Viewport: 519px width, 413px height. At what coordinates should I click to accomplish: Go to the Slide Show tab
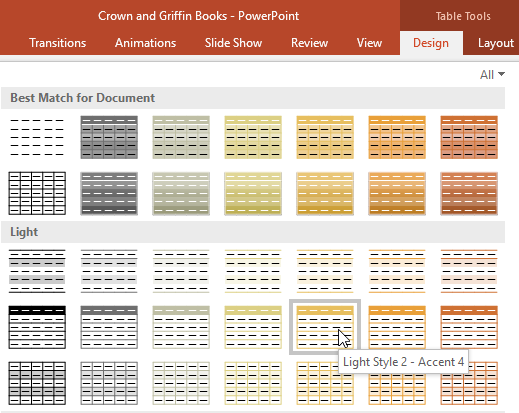[233, 43]
